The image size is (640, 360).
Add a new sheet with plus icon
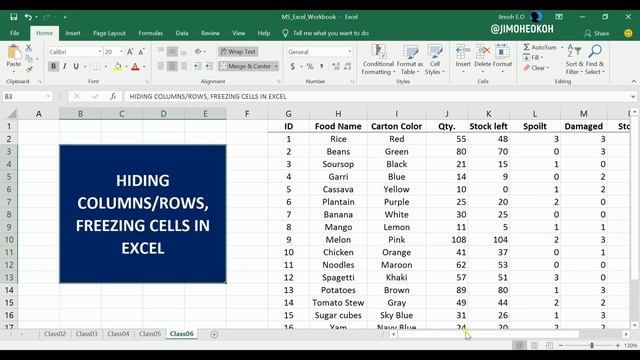coord(214,334)
